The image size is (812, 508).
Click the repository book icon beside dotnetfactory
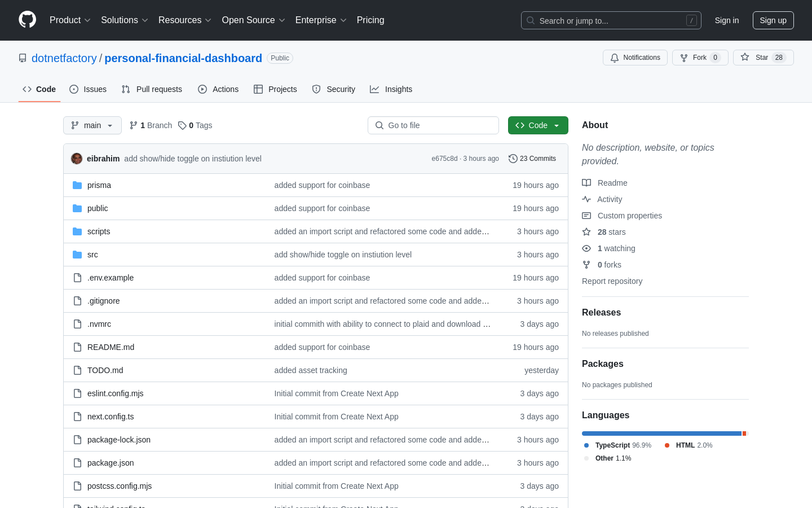pos(23,58)
